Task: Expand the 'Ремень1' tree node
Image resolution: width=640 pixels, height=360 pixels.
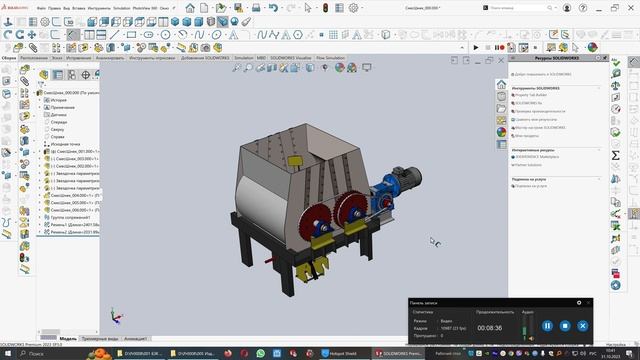Action: coord(40,225)
